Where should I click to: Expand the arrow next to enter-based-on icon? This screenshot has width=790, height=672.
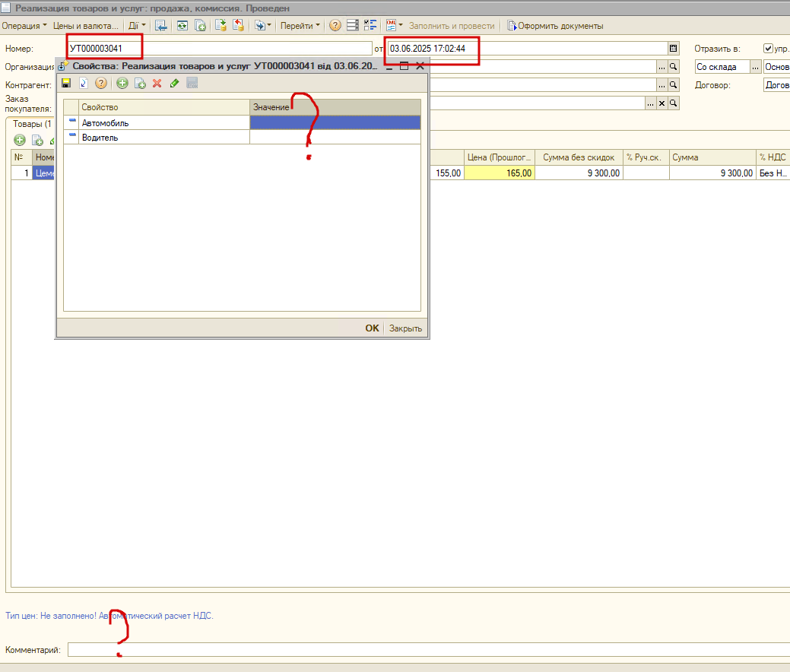269,25
